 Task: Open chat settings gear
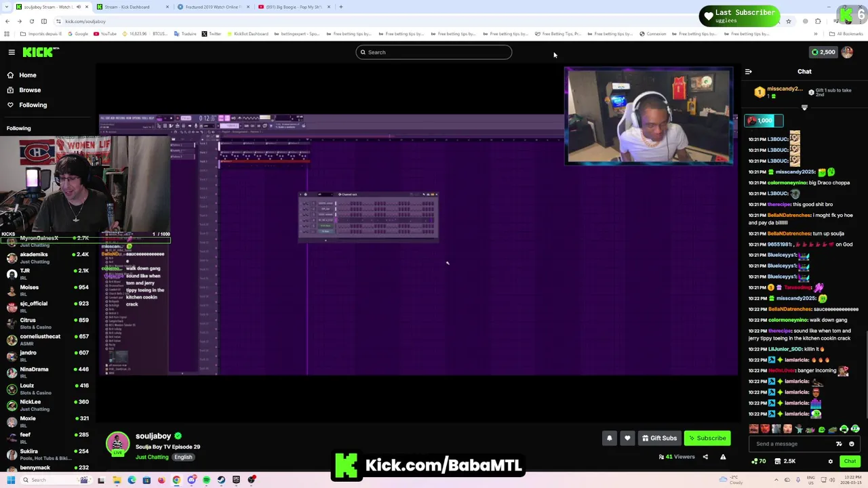(830, 462)
